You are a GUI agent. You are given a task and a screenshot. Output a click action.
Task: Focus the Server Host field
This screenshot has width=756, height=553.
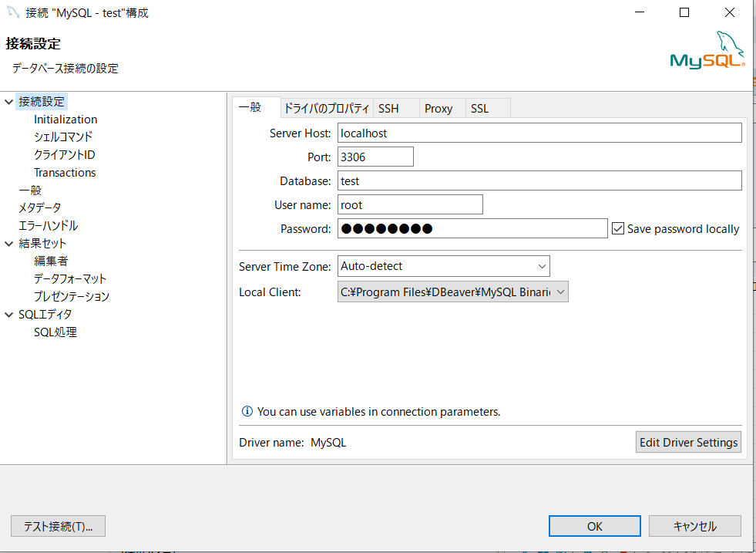[539, 133]
